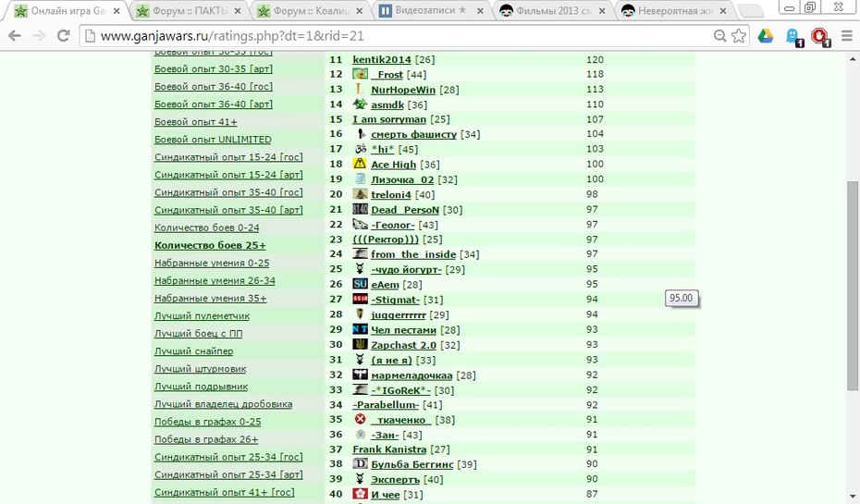This screenshot has height=504, width=860.
Task: Open player profile (((Ректор)))
Action: 386,240
